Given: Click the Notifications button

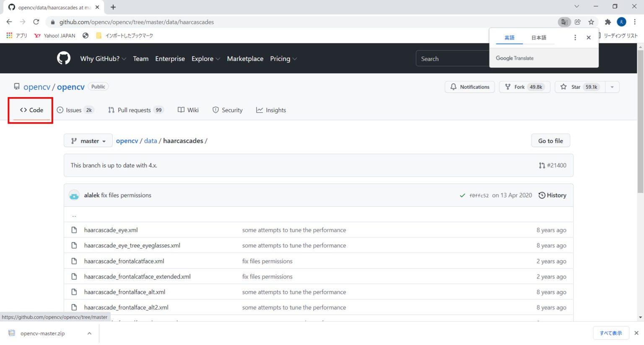Looking at the screenshot, I should click(x=470, y=87).
